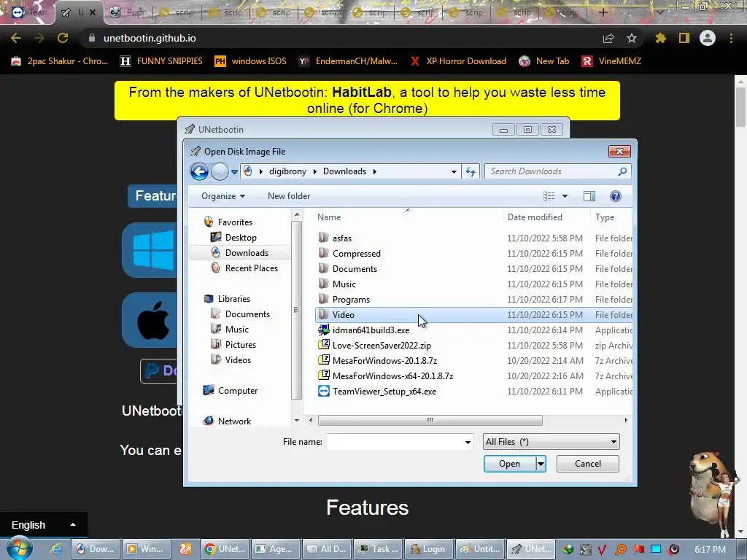The height and width of the screenshot is (560, 747).
Task: Open Network in navigation pane
Action: point(228,421)
